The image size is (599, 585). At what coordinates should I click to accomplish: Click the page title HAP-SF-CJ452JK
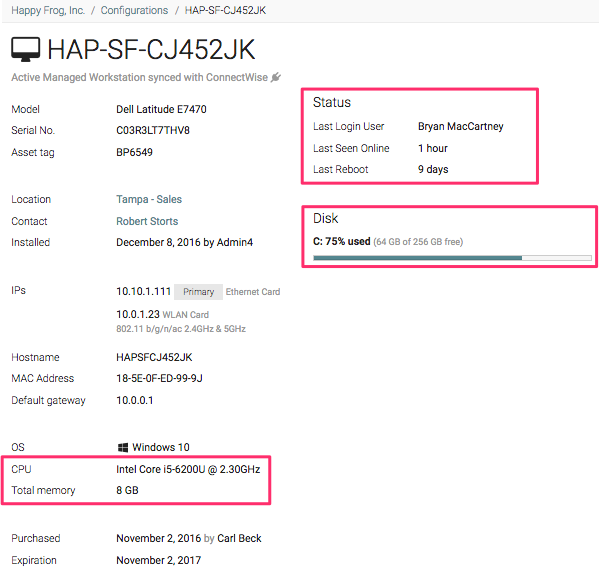pyautogui.click(x=151, y=50)
